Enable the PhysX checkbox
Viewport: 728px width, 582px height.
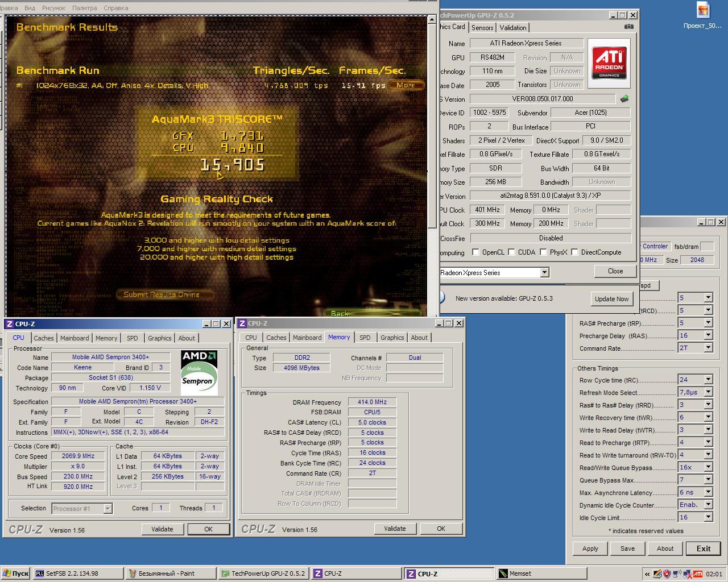click(543, 252)
